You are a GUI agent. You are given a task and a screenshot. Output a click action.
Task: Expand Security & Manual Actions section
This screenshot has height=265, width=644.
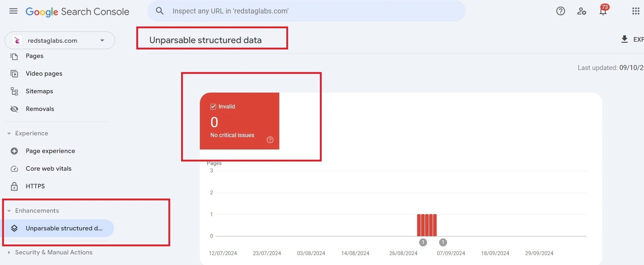pyautogui.click(x=9, y=253)
